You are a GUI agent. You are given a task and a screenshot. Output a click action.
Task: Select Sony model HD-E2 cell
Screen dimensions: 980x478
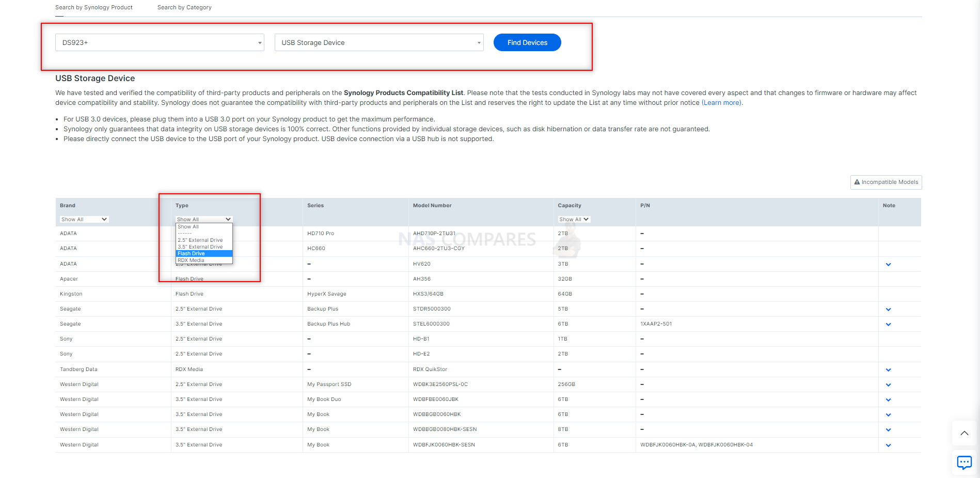tap(421, 354)
